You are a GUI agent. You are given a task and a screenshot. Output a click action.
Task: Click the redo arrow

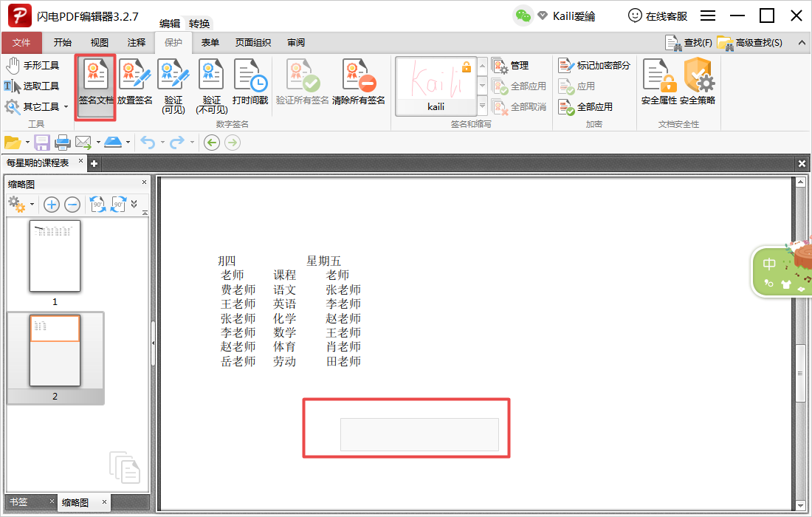[177, 143]
